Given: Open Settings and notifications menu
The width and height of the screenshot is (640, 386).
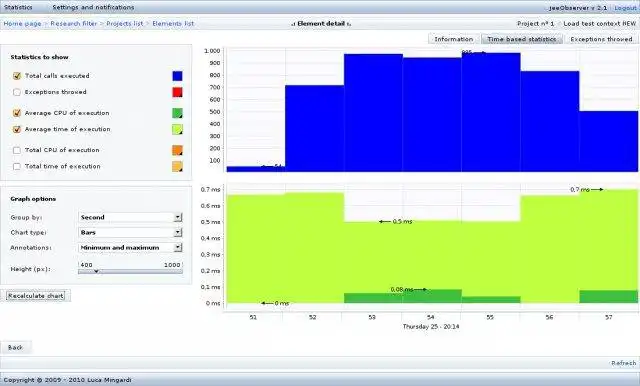Looking at the screenshot, I should [93, 7].
